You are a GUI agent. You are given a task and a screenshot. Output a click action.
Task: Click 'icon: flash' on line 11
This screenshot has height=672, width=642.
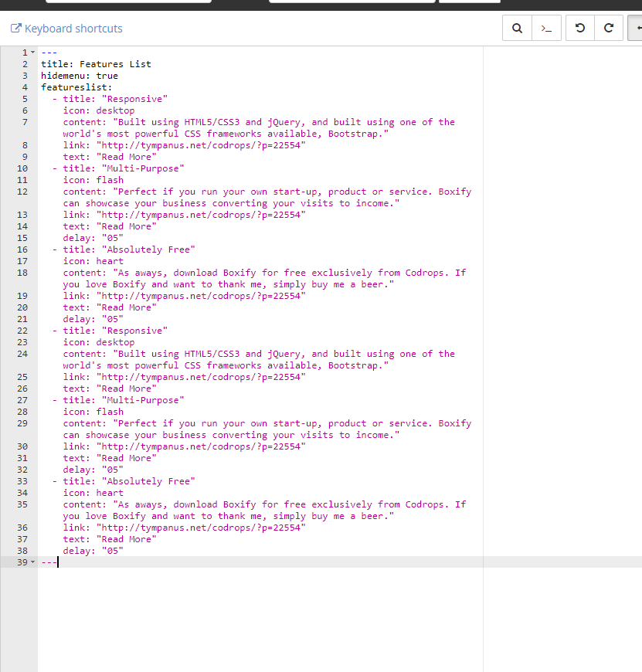click(x=93, y=180)
